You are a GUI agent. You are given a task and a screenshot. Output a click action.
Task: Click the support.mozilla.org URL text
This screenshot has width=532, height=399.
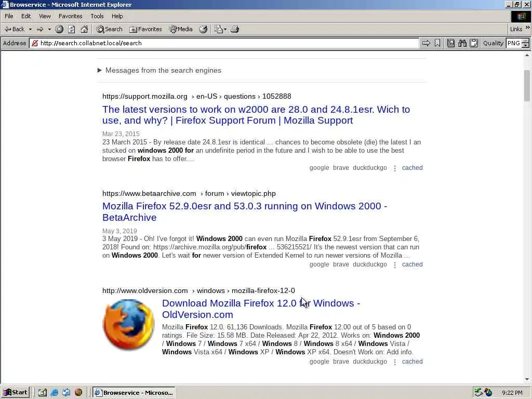(145, 96)
